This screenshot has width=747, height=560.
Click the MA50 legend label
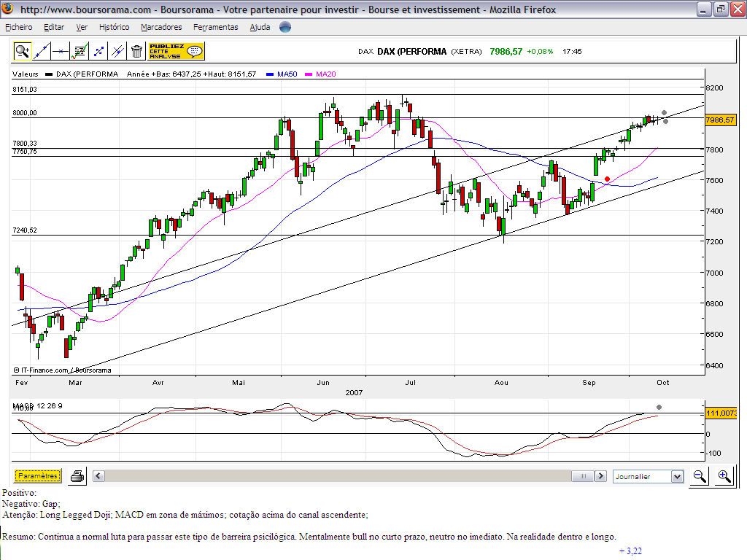(287, 74)
